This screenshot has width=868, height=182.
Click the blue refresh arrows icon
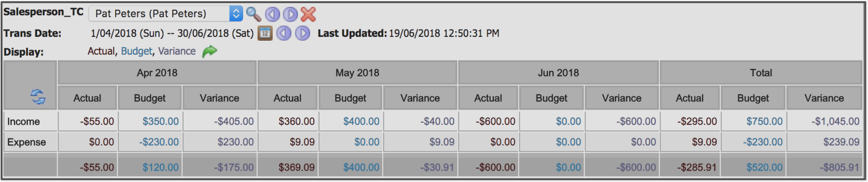[x=38, y=97]
